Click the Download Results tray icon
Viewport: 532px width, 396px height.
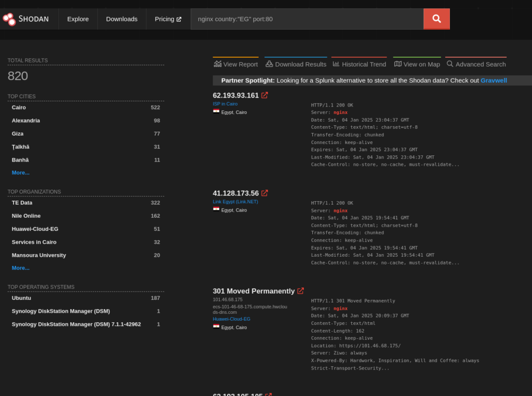click(269, 64)
